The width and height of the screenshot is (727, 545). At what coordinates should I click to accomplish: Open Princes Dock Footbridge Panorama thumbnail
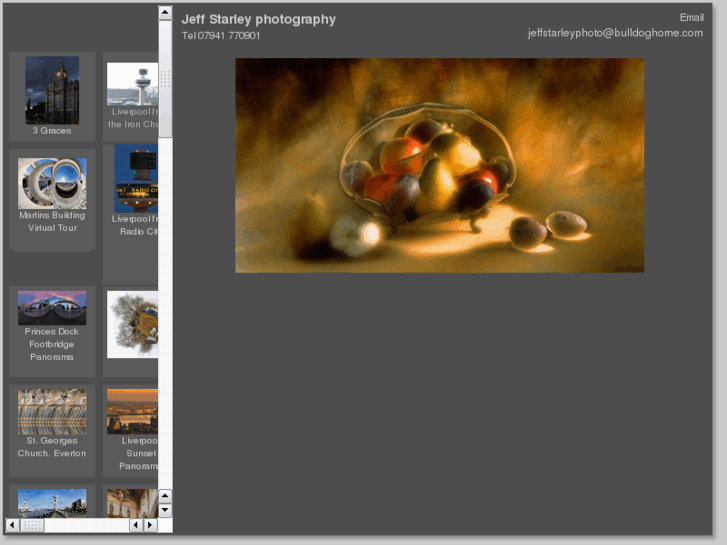(52, 308)
